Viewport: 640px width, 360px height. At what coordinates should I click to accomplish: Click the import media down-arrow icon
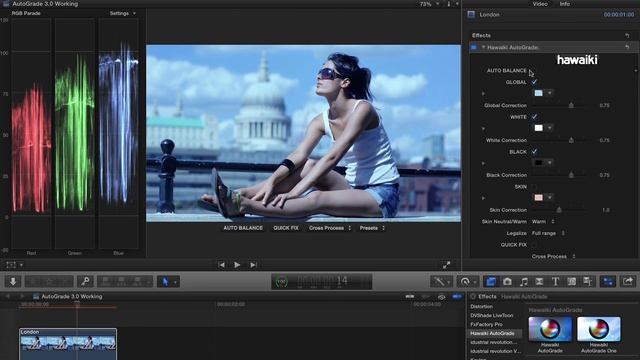tap(13, 281)
